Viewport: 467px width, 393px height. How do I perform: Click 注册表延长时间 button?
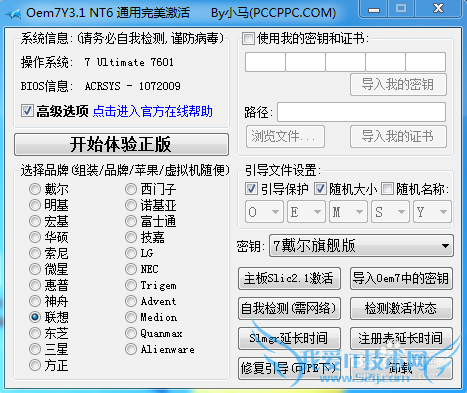401,338
